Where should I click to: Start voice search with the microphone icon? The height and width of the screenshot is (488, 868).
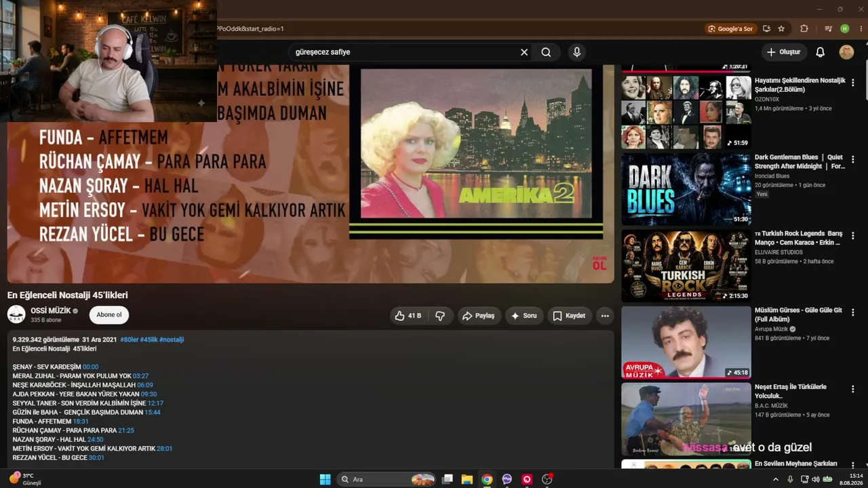click(577, 52)
